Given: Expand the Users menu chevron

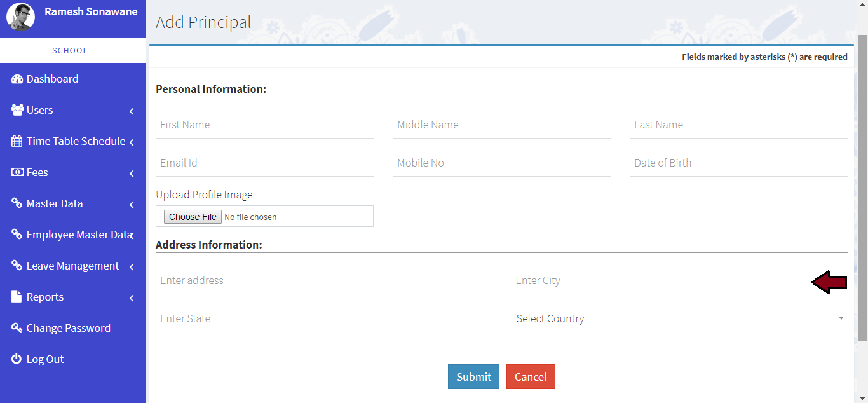Looking at the screenshot, I should (132, 111).
